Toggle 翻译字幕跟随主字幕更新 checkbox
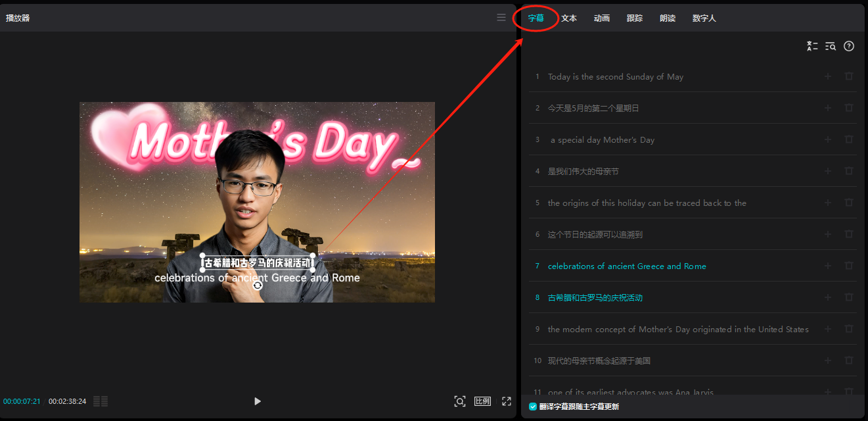868x421 pixels. [x=533, y=407]
